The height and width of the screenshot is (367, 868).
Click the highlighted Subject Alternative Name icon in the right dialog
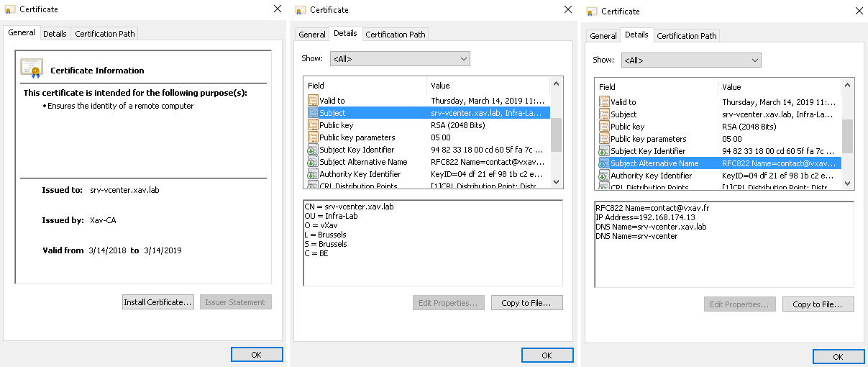point(604,163)
